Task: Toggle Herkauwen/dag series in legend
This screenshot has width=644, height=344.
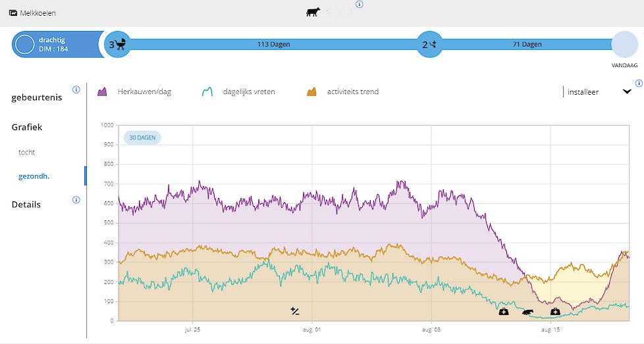Action: [135, 92]
